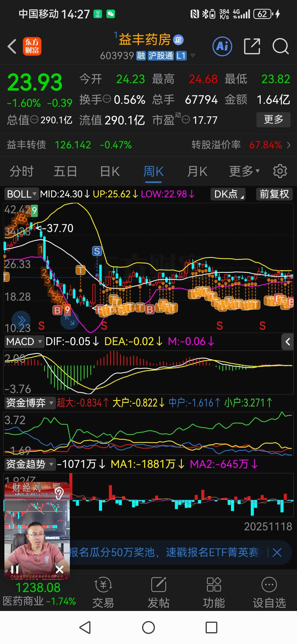Select the 周K tab
The width and height of the screenshot is (297, 644).
[x=153, y=171]
